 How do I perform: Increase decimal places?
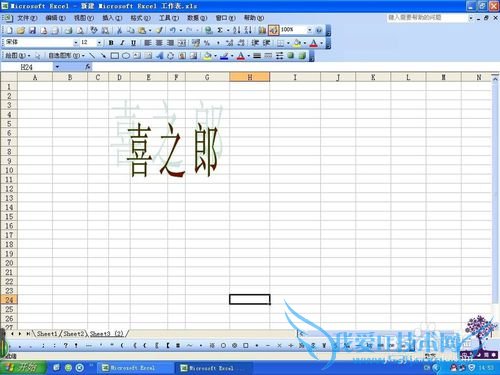tap(229, 43)
